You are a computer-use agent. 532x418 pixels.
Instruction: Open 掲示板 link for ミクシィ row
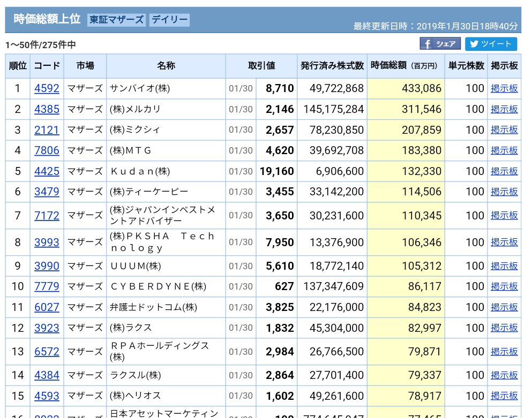(x=504, y=130)
